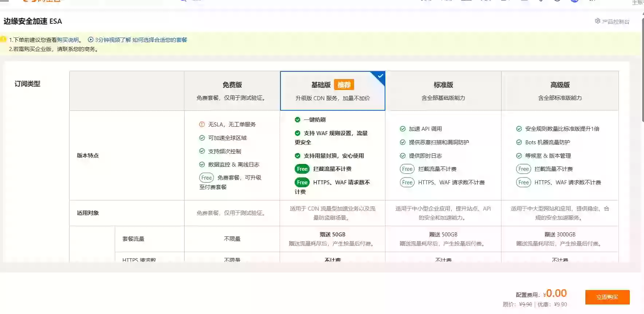Click 若需购买企业版，请联系您的商务 notice line
This screenshot has height=314, width=644.
click(x=54, y=49)
